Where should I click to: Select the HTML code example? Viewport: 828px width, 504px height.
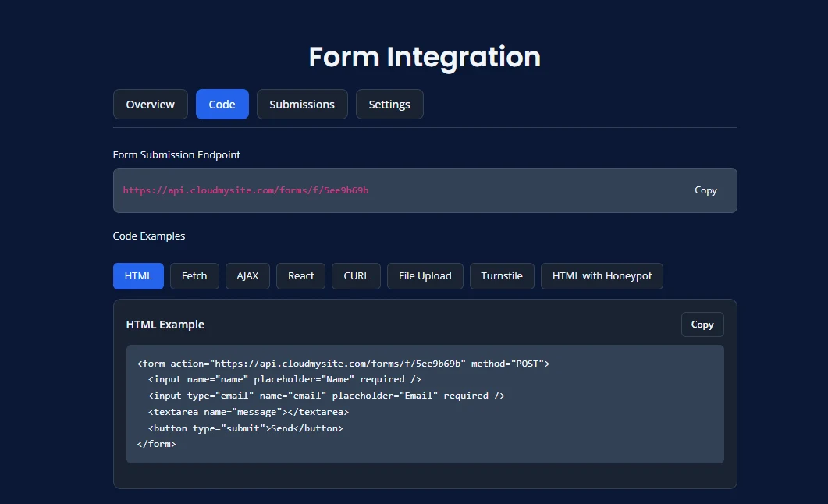coord(137,275)
